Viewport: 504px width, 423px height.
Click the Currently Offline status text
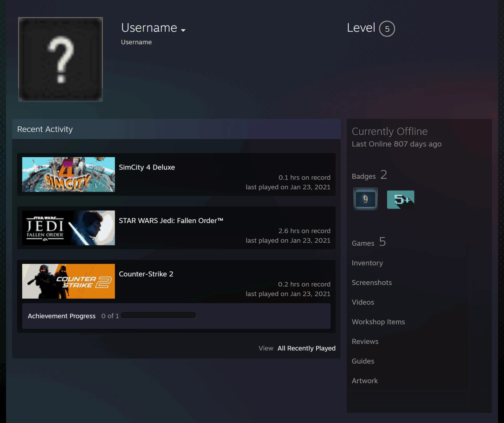pyautogui.click(x=390, y=131)
